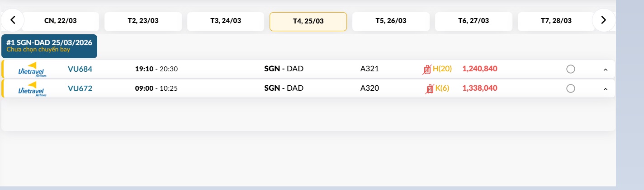Screen dimensions: 644x190
Task: Click next week arrow button
Action: coord(603,20)
